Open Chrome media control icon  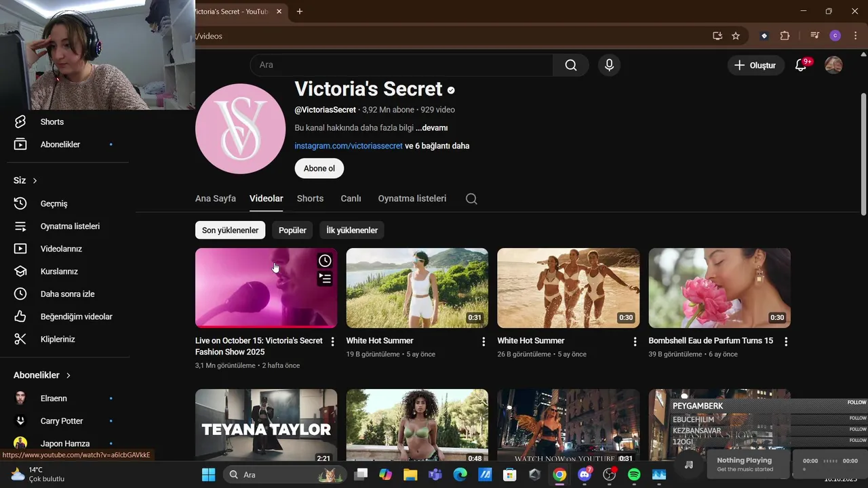coord(814,36)
